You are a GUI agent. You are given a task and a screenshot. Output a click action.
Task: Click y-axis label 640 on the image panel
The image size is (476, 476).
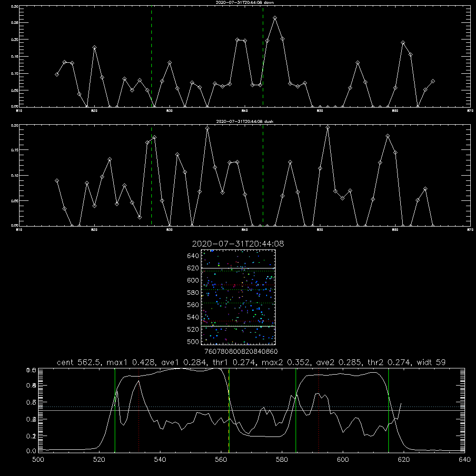pyautogui.click(x=193, y=256)
